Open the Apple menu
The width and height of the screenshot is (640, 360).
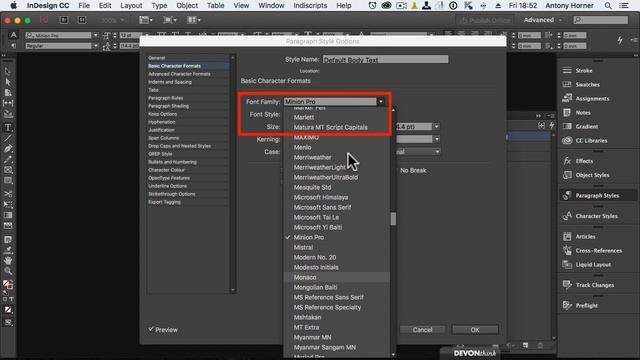point(13,6)
